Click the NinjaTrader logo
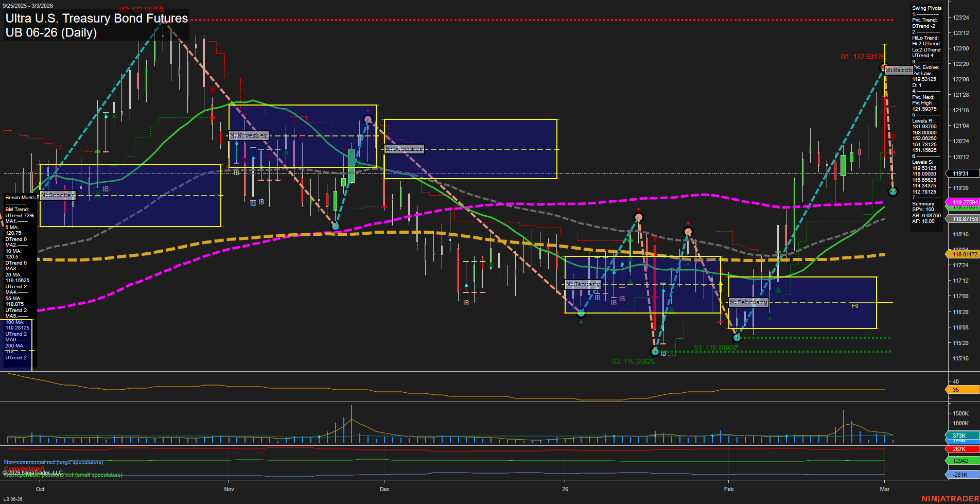The image size is (980, 504). [x=950, y=499]
